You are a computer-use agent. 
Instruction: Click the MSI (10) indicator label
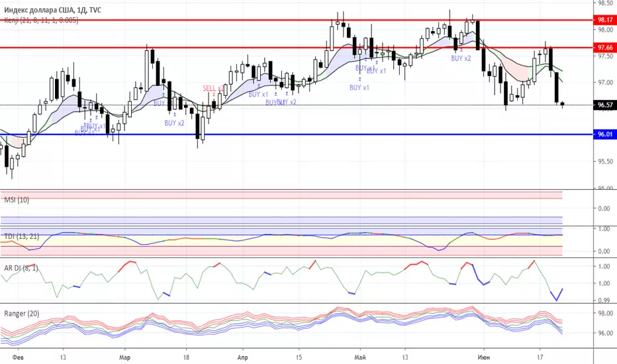[17, 200]
